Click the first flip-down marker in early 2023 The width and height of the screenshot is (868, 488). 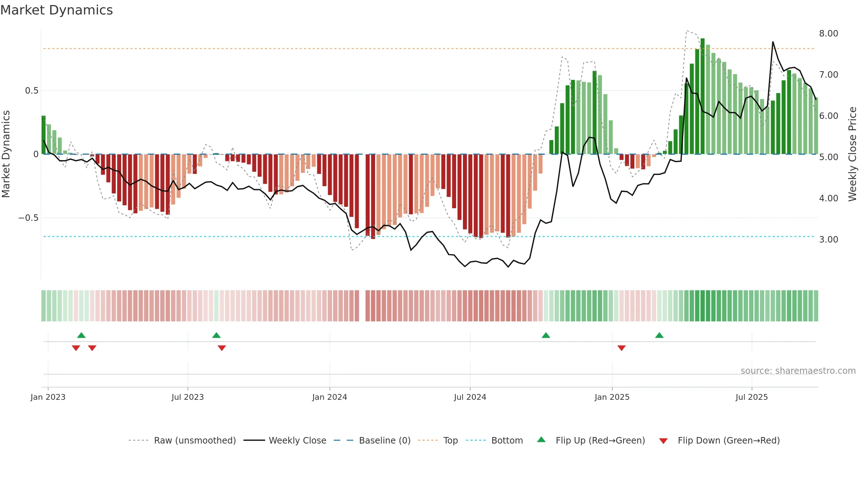tap(76, 348)
